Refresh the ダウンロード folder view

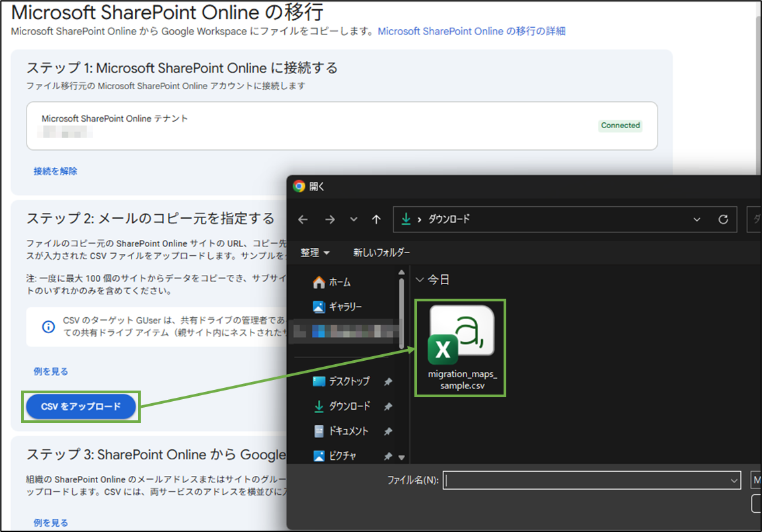(x=723, y=219)
